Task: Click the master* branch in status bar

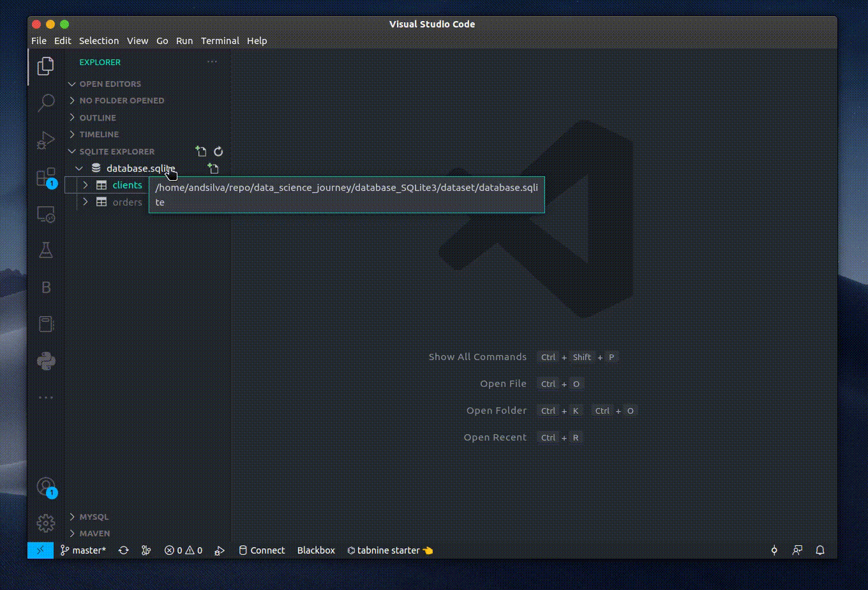Action: 83,550
